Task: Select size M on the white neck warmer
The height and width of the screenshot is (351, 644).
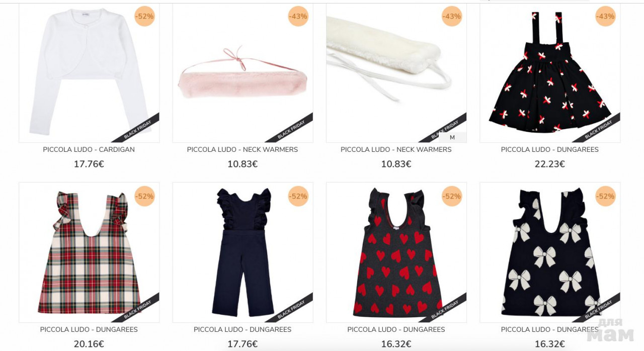Action: [x=452, y=137]
